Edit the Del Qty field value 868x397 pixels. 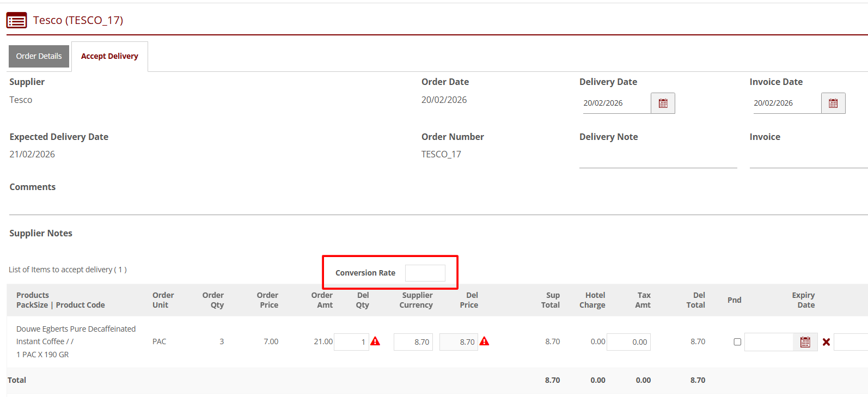coord(351,342)
